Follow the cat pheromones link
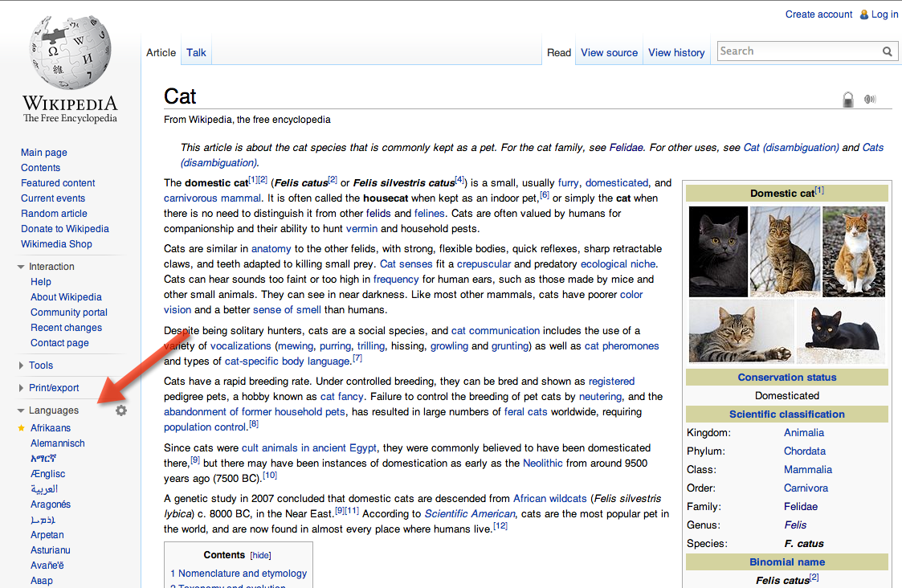The width and height of the screenshot is (902, 588). [622, 345]
